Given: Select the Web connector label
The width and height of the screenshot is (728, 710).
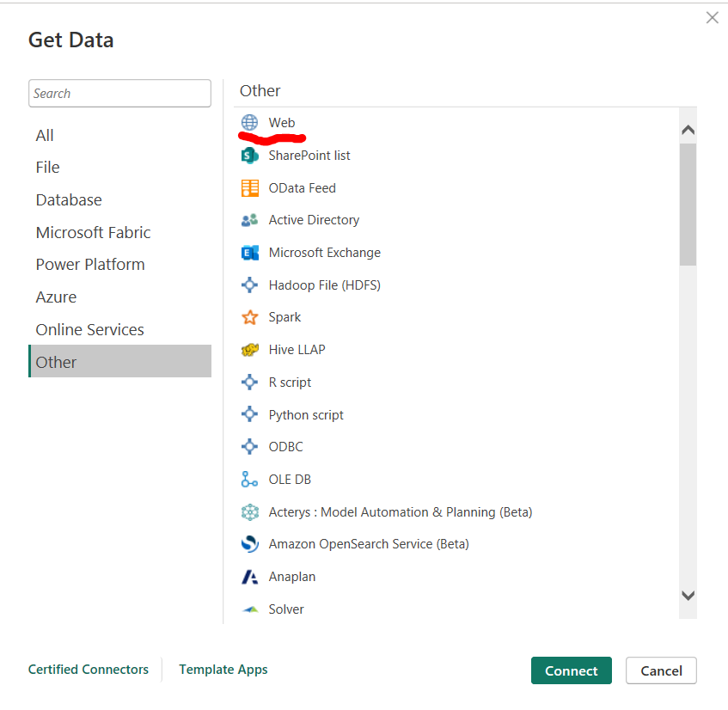Looking at the screenshot, I should [281, 123].
